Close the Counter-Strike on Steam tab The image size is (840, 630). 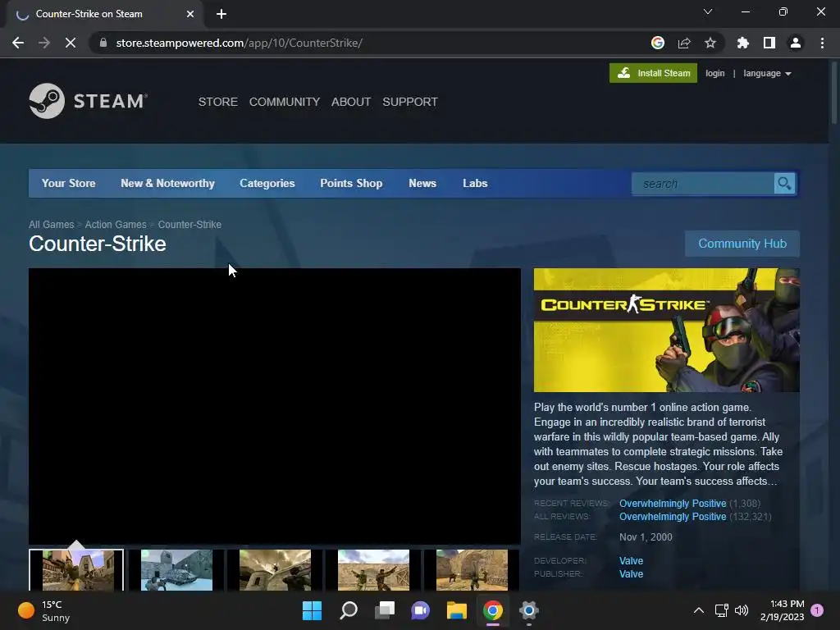pos(190,14)
